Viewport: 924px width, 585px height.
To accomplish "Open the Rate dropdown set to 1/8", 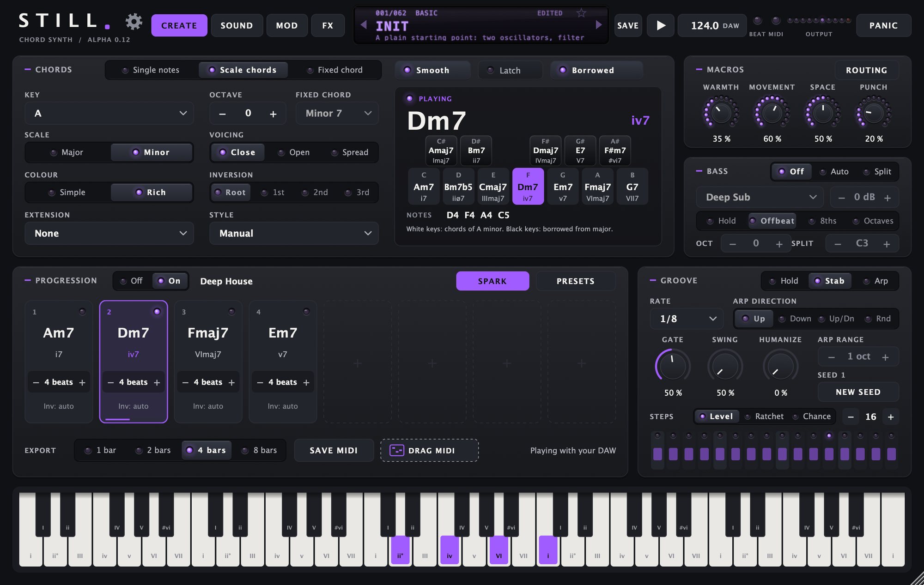I will click(x=687, y=319).
